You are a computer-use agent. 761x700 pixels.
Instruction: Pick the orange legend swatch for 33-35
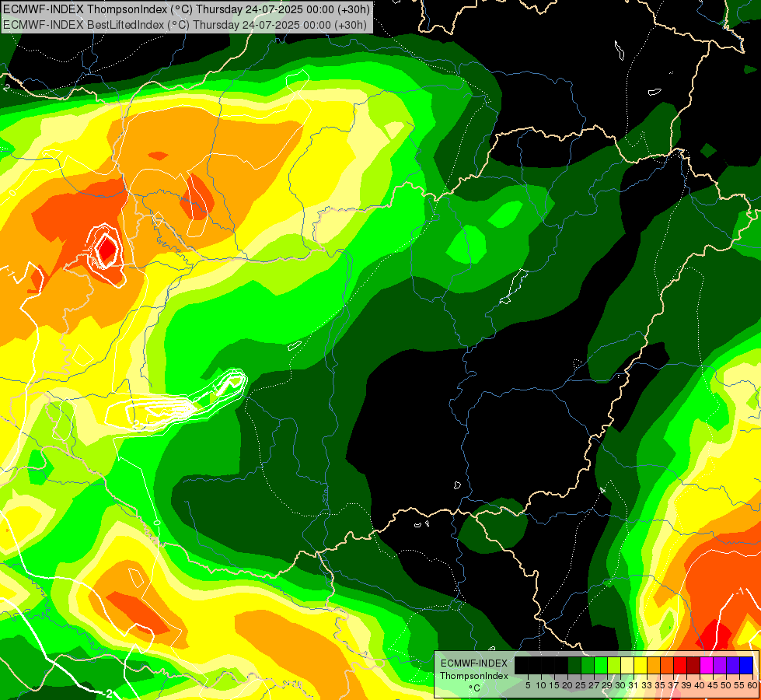pos(654,665)
